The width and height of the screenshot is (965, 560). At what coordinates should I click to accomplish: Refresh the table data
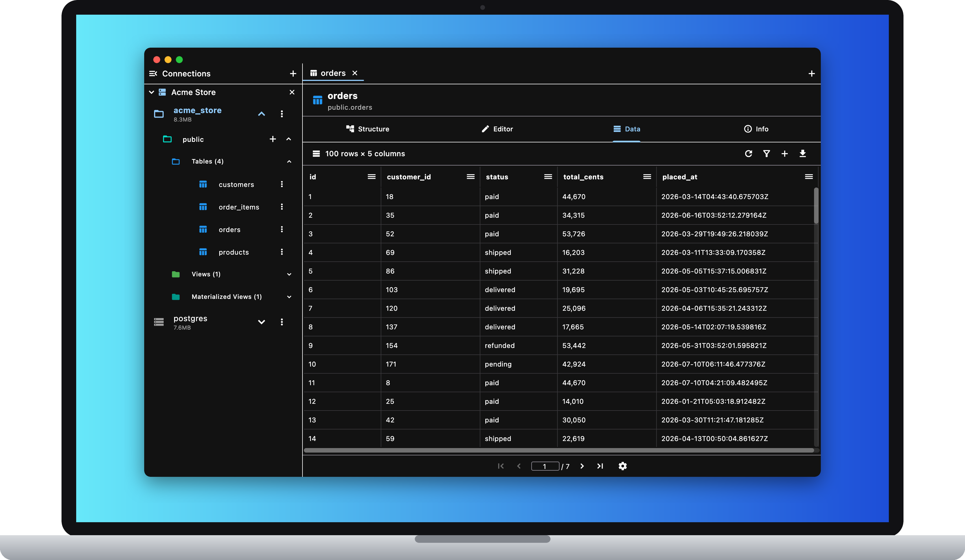pyautogui.click(x=748, y=153)
